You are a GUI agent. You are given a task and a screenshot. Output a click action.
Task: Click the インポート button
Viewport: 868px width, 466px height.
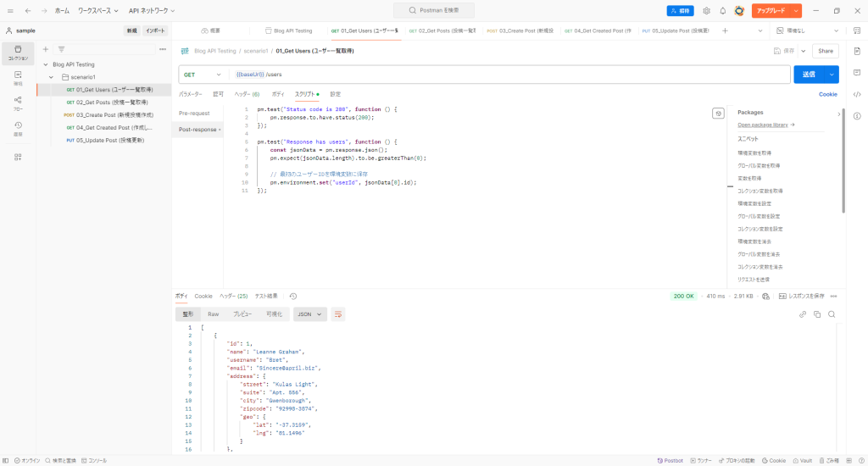[x=155, y=31]
